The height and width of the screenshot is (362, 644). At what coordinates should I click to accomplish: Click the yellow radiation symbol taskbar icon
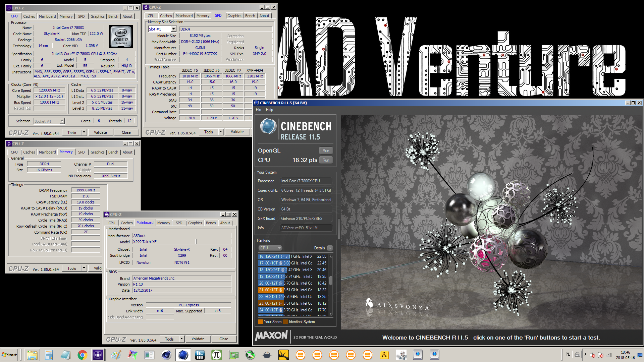[x=384, y=355]
